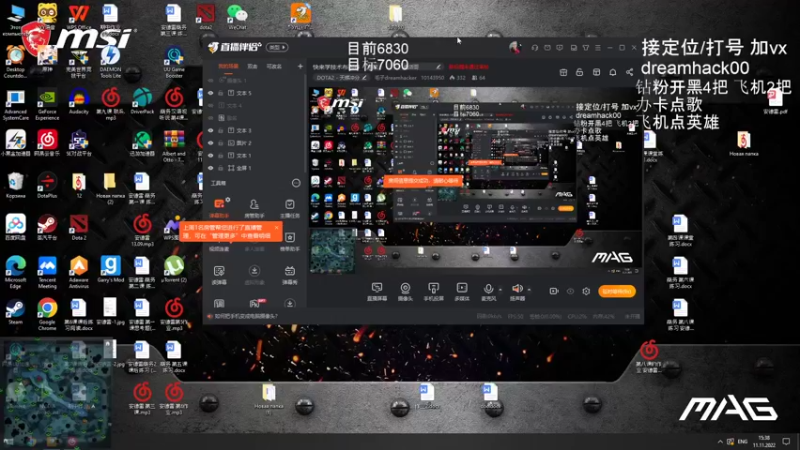The image size is (800, 450).
Task: Add a new scene with plus icon
Action: 300,66
